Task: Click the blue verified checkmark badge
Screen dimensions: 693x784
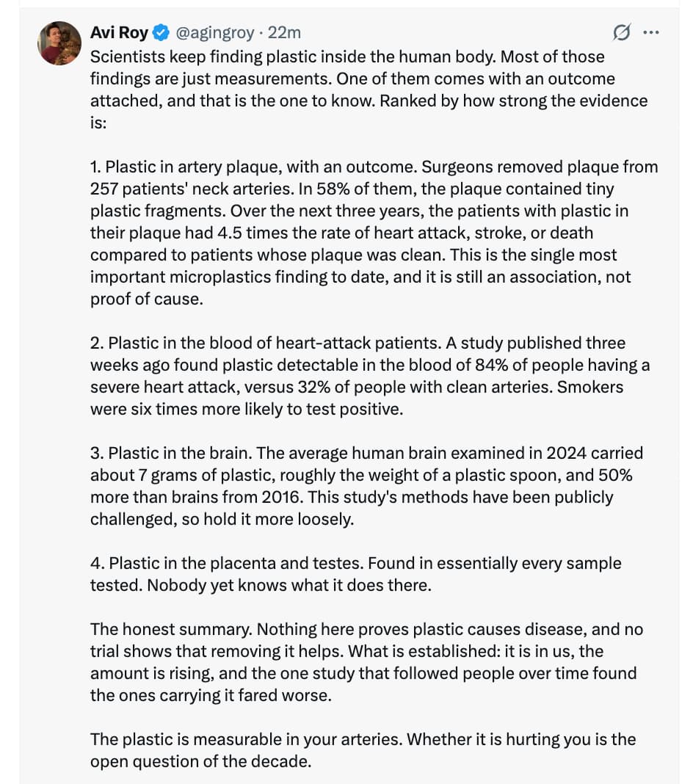Action: tap(161, 33)
